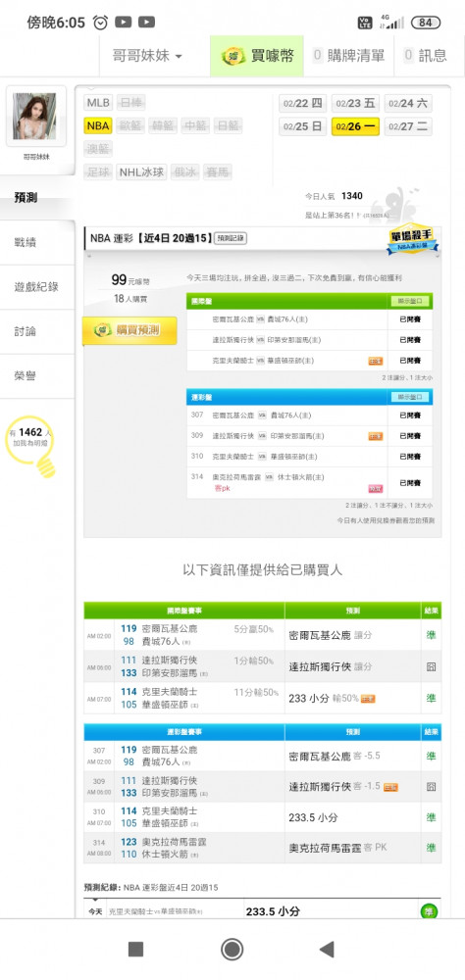Tap the Android recent apps square button
This screenshot has width=465, height=980.
point(135,950)
